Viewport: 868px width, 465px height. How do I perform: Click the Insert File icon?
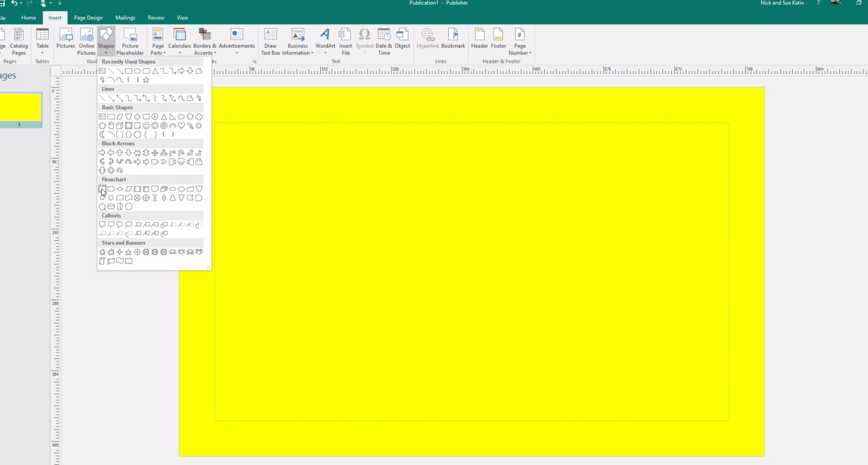click(345, 41)
